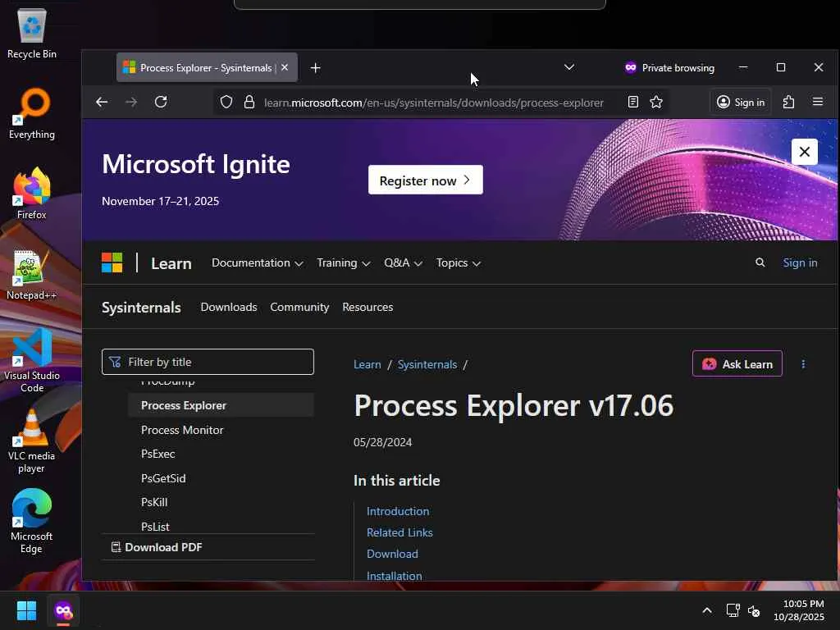
Task: Click the Learn header Sign in link
Action: 800,262
